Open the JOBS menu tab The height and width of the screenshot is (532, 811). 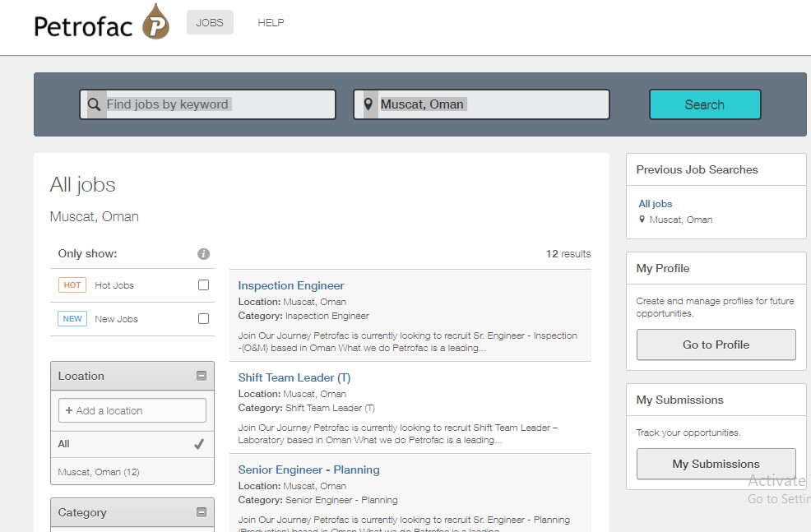[x=210, y=23]
